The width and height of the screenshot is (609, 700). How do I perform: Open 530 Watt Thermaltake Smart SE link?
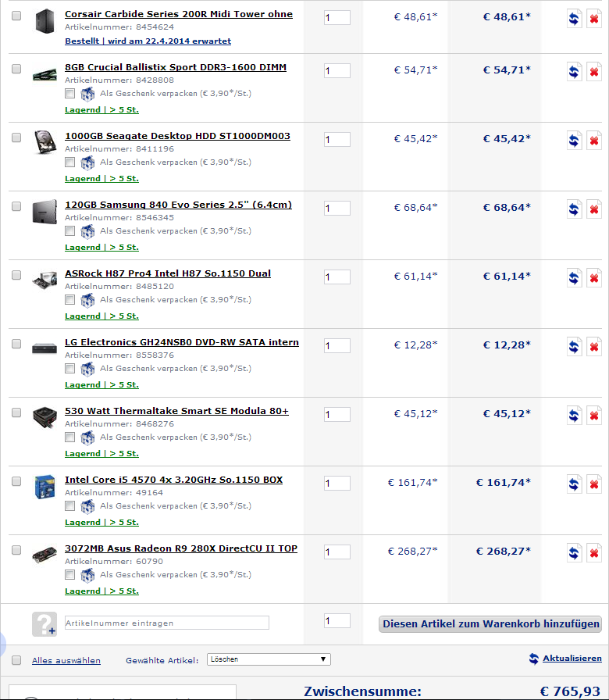click(176, 411)
